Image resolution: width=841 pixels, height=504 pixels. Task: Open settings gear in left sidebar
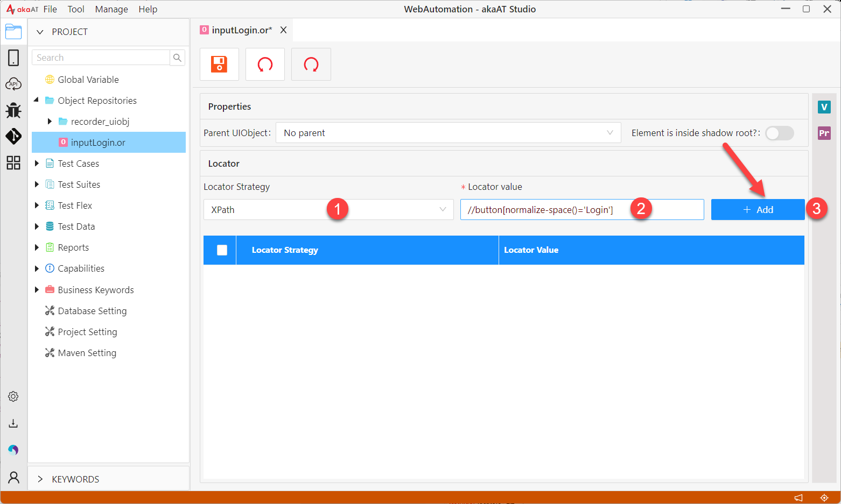click(13, 396)
